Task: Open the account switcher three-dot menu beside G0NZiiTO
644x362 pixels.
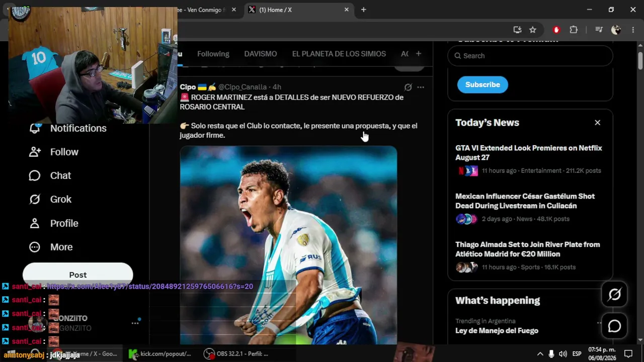Action: (135, 323)
